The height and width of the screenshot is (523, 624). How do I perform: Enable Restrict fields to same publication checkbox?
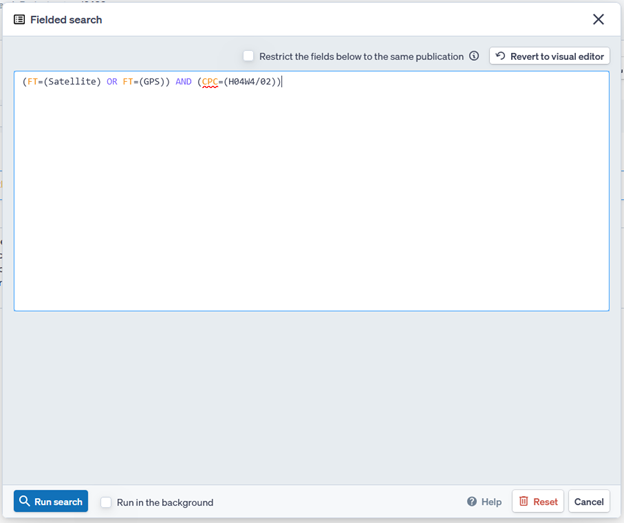249,57
